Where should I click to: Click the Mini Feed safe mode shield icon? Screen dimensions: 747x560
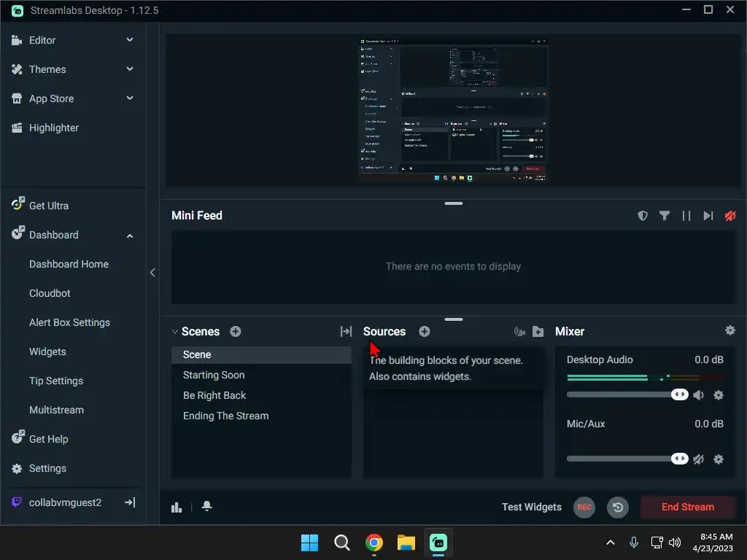[x=643, y=216]
